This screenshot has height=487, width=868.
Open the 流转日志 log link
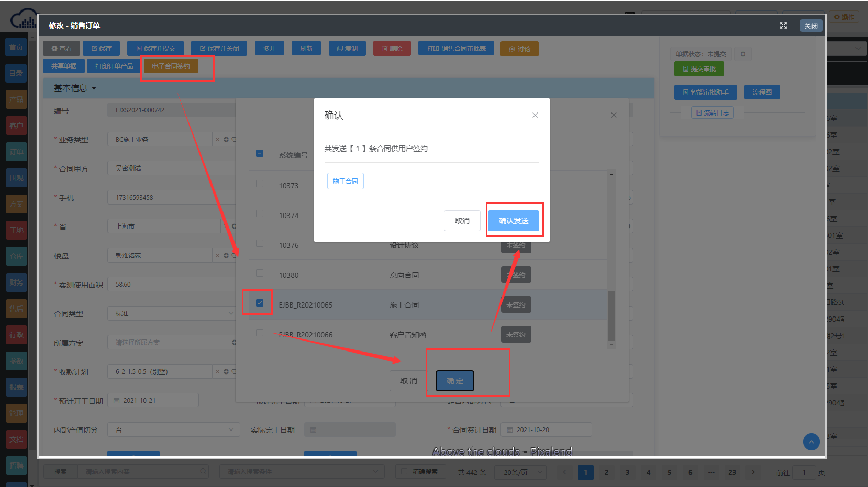click(712, 112)
